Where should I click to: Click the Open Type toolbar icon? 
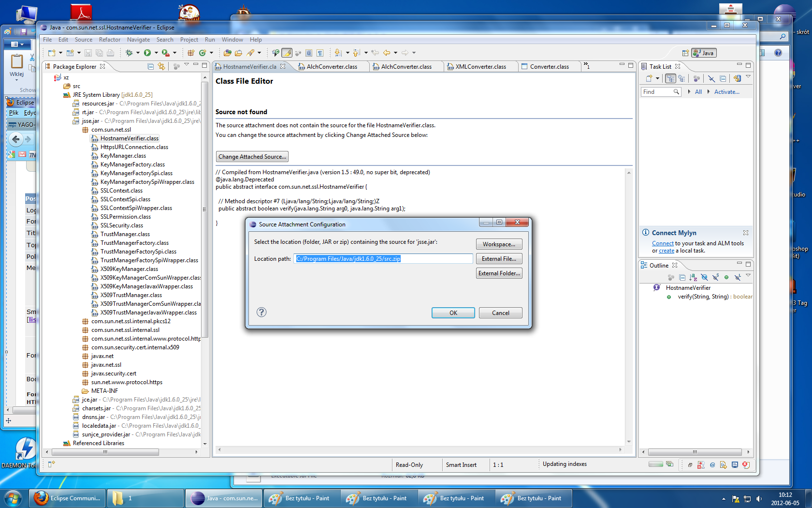coord(228,53)
